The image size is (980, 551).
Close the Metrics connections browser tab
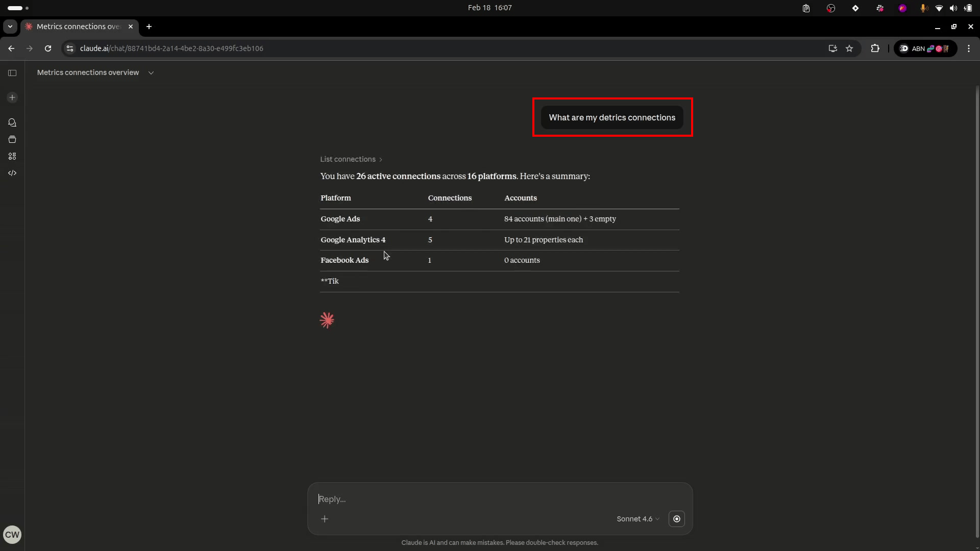(x=131, y=27)
